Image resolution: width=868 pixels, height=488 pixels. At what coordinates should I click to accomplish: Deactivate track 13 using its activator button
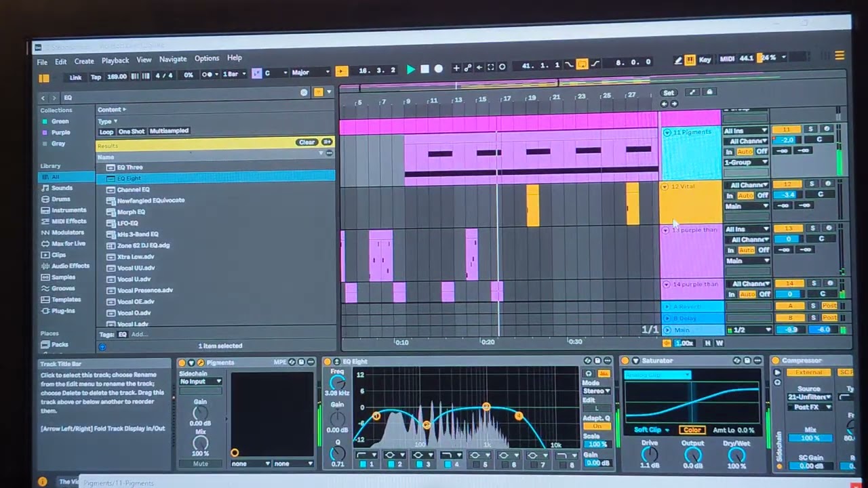[787, 228]
